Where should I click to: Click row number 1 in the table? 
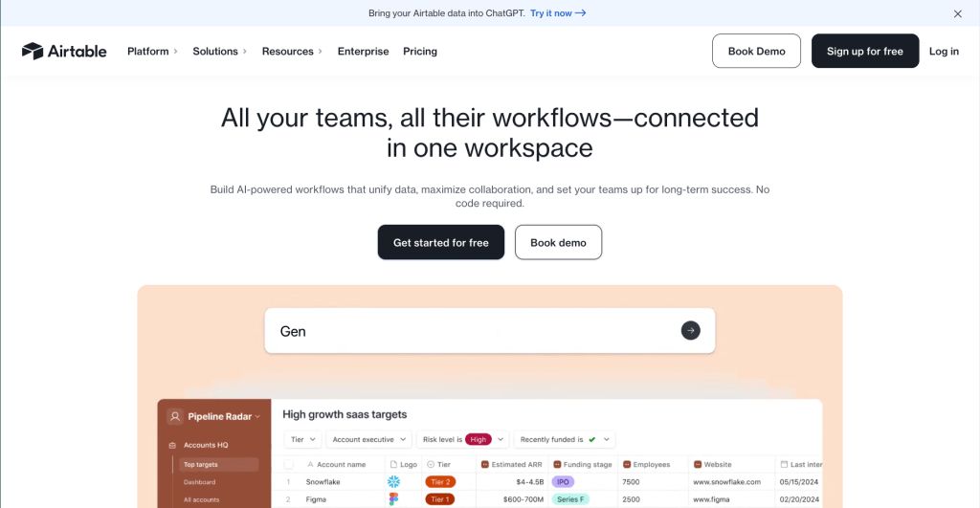point(288,482)
